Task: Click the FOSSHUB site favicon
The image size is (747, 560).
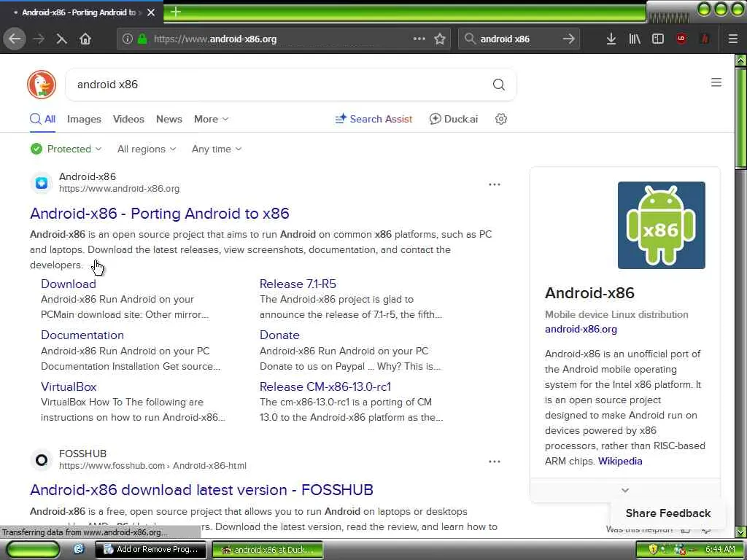Action: (42, 460)
